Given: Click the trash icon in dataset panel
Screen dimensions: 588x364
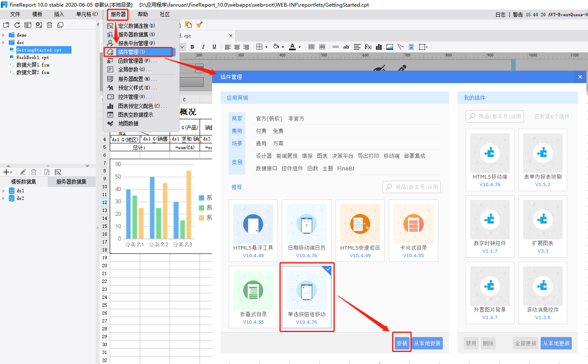Looking at the screenshot, I should coord(34,172).
